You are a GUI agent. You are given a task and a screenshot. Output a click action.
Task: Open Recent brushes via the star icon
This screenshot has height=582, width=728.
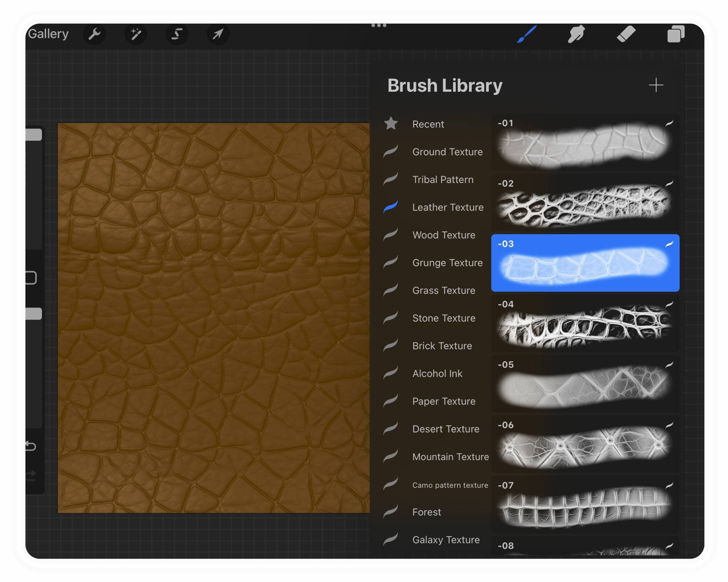pyautogui.click(x=391, y=124)
